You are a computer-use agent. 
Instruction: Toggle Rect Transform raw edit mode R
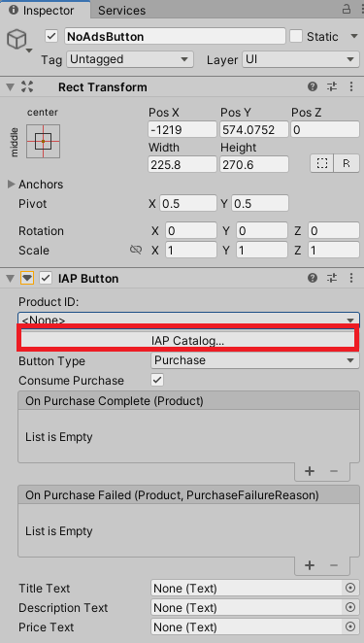(x=347, y=163)
